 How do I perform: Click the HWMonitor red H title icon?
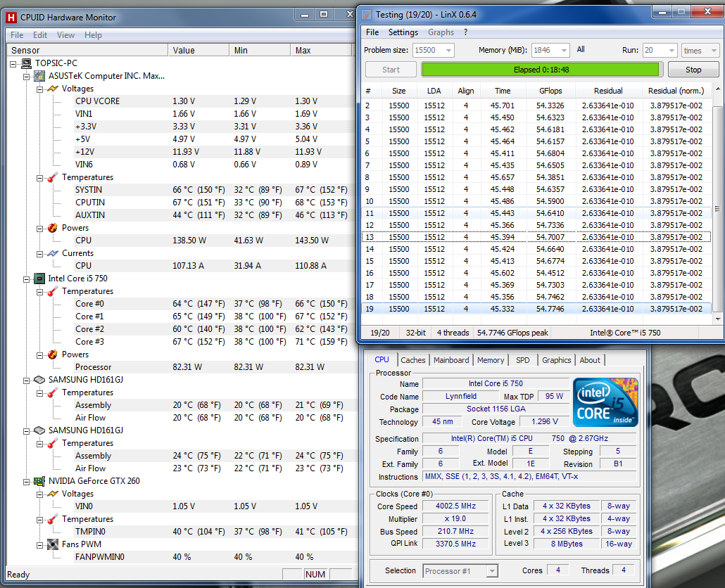[x=11, y=18]
